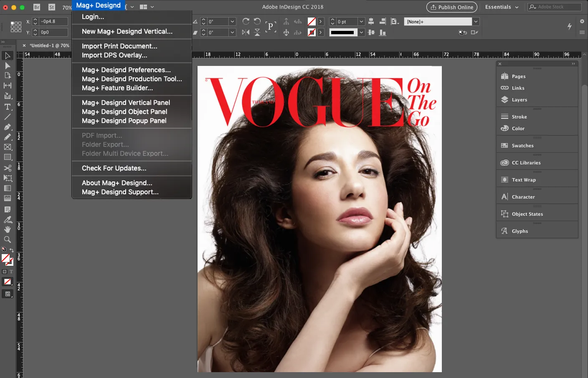Expand stroke color options arrow
The width and height of the screenshot is (588, 378).
click(321, 32)
